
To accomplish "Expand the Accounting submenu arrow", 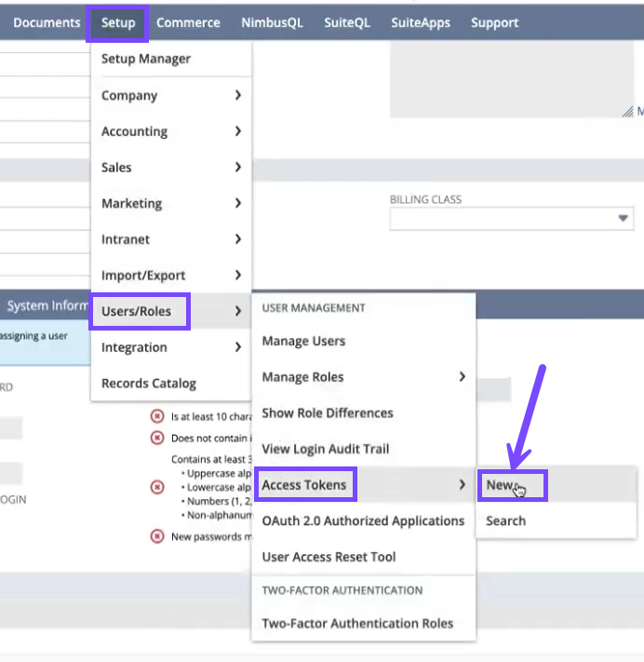I will (238, 131).
